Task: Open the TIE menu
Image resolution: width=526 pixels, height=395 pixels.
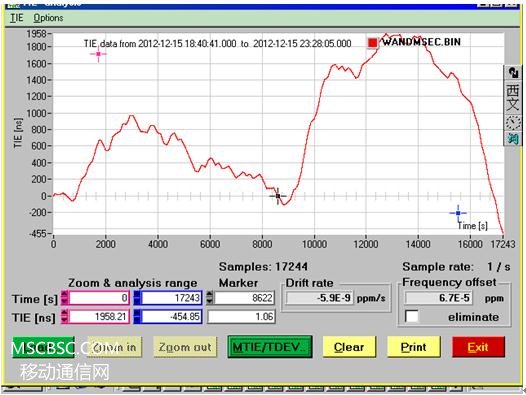Action: (16, 18)
